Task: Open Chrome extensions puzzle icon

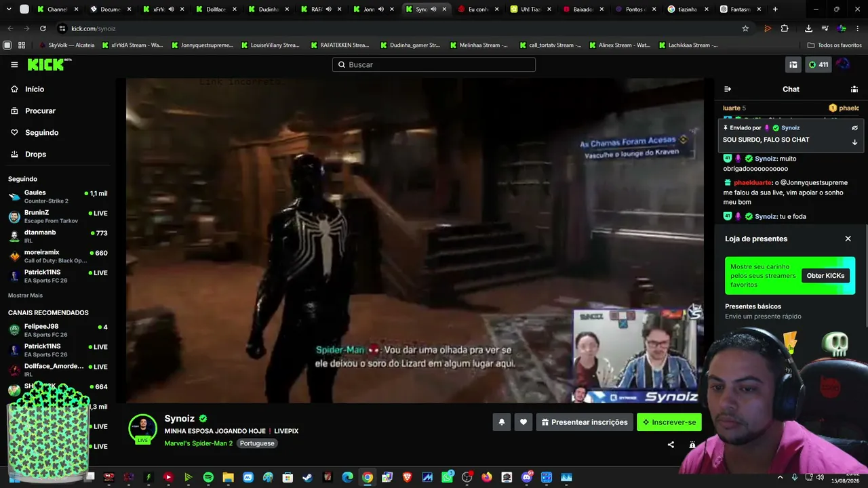Action: click(x=785, y=28)
